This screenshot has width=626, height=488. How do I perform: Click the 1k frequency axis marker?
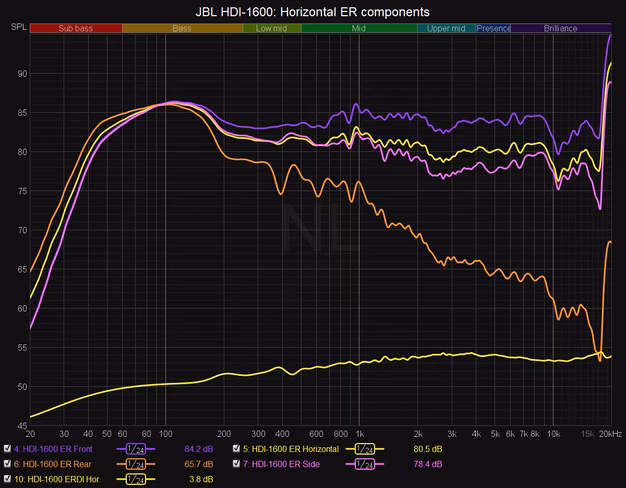pos(360,434)
